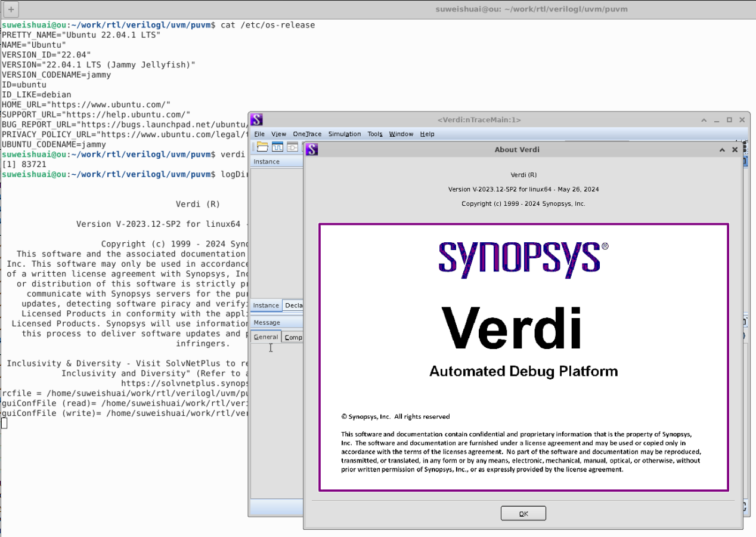Viewport: 756px width, 537px height.
Task: Click the terminal tab title 'suweishuai@ou: ~/work/rtl/verilogl/uvm/puvm'
Action: (x=531, y=9)
